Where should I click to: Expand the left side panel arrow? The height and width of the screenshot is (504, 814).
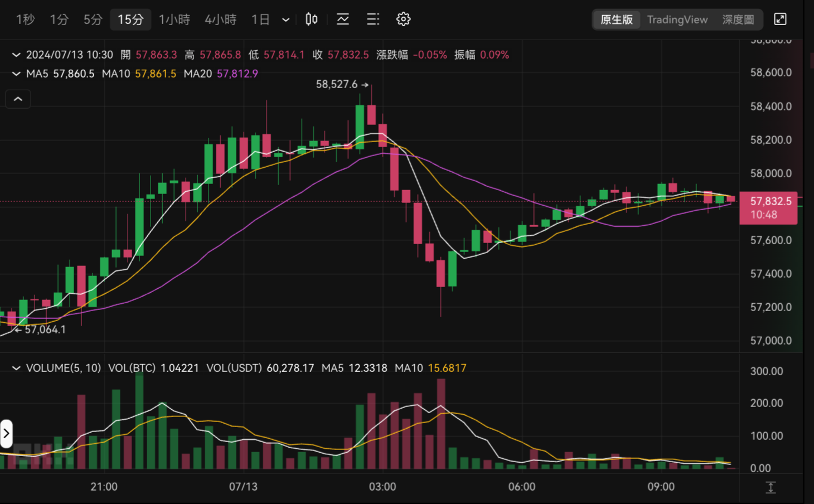coord(6,434)
